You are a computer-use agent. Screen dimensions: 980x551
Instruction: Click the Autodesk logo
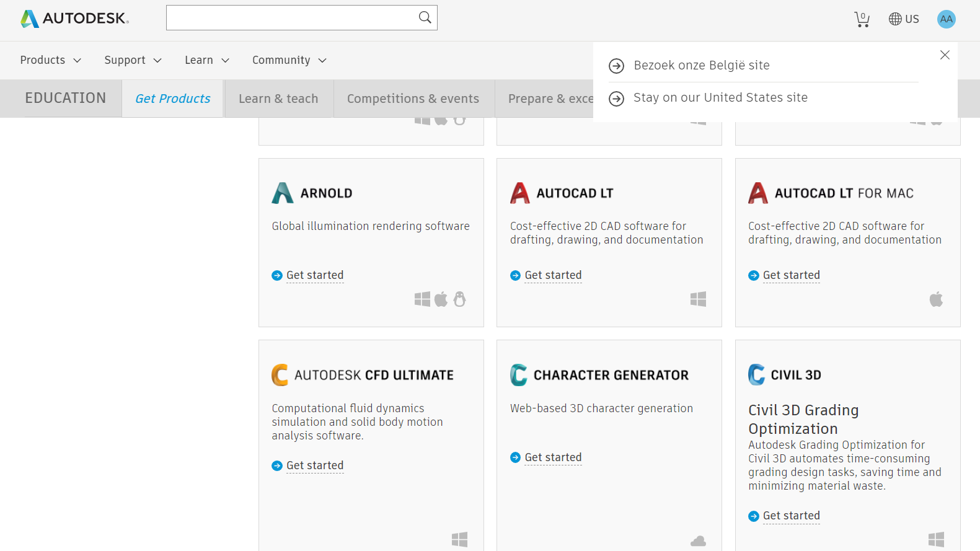[74, 19]
